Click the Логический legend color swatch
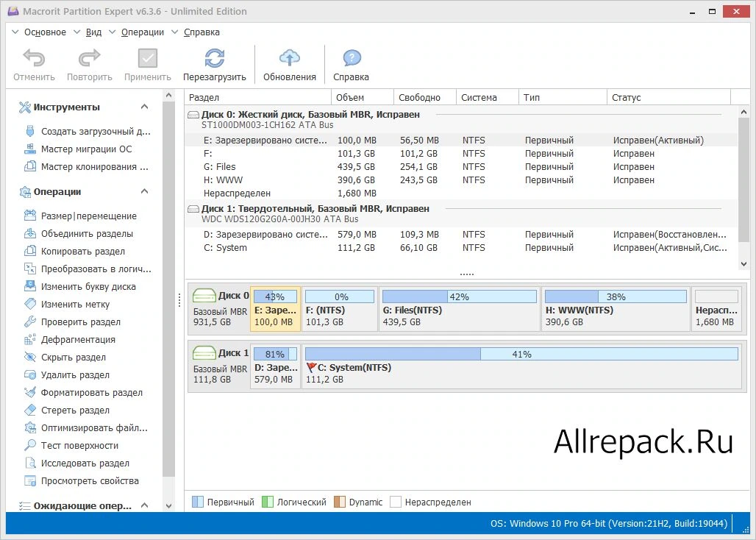The height and width of the screenshot is (540, 756). pos(268,502)
